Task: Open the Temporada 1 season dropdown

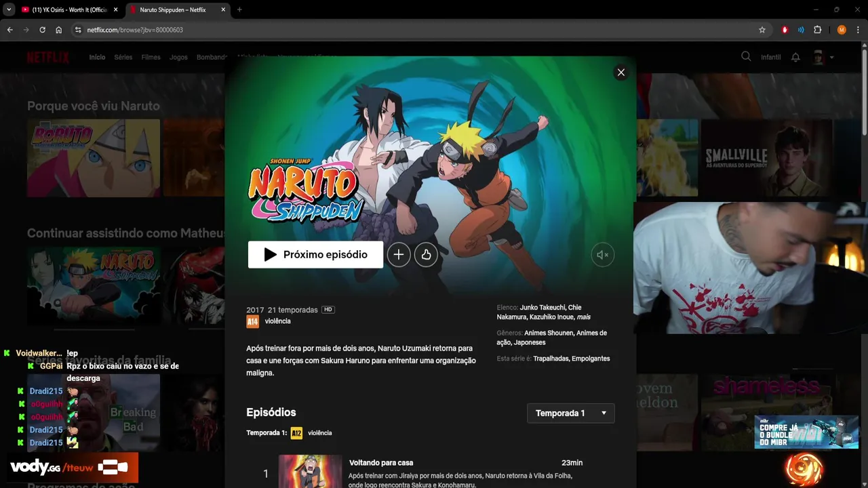Action: [571, 413]
